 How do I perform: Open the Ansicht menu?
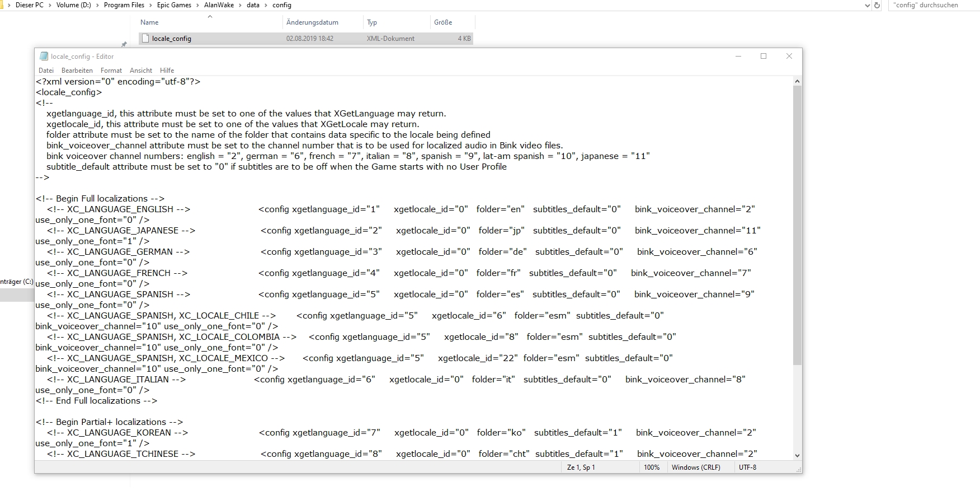click(x=141, y=71)
